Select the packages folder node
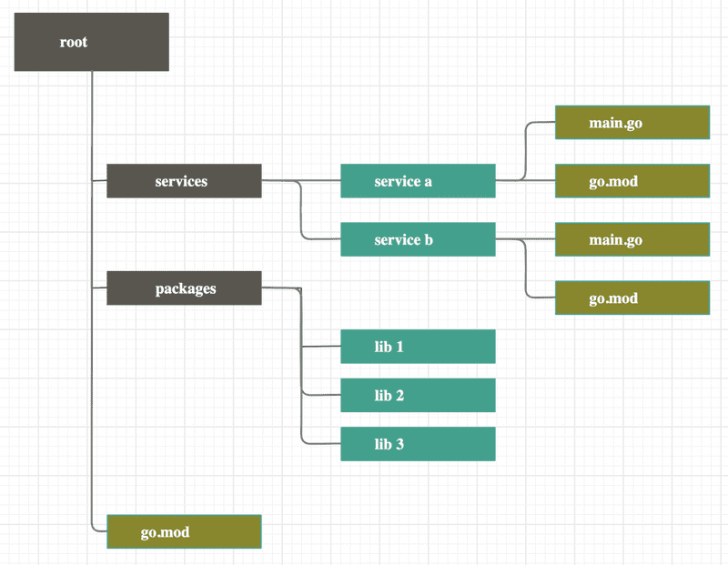 (185, 288)
